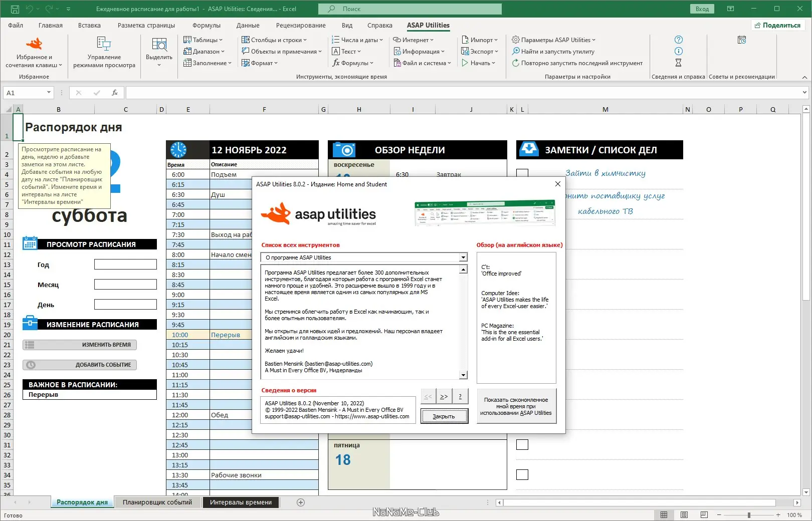Screen dimensions: 812x521
Task: Open 'Избранное и сочетания клавиш' in the ribbon
Action: (34, 53)
